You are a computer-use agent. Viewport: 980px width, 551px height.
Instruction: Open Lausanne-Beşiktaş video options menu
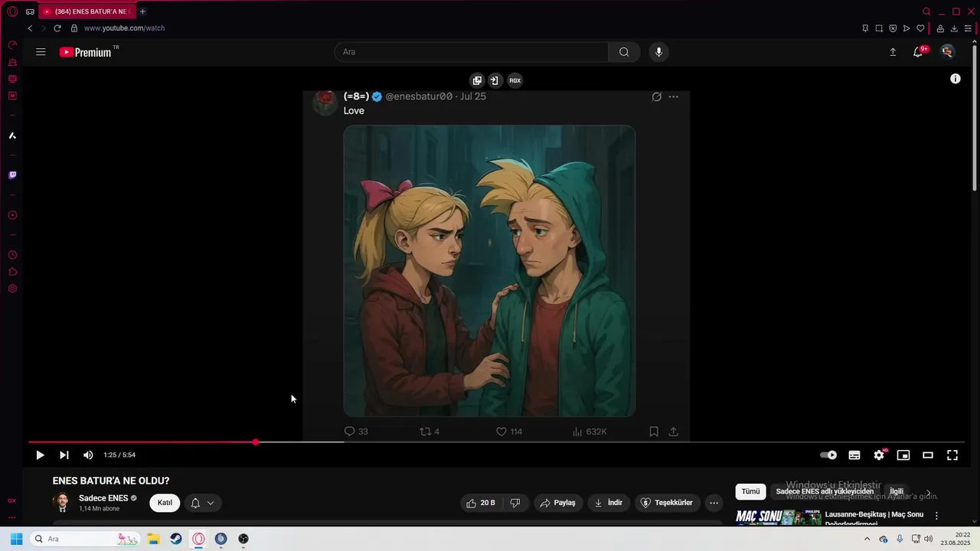tap(936, 516)
